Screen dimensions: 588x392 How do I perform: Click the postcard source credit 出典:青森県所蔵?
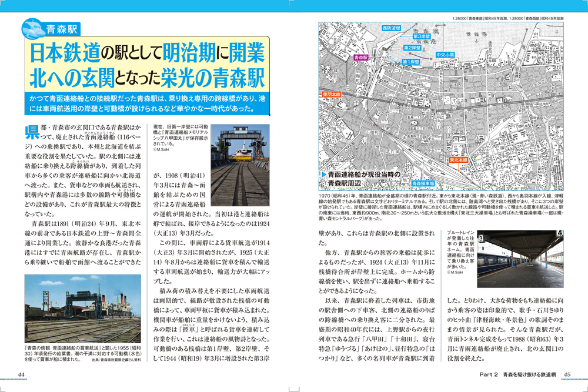[x=116, y=360]
